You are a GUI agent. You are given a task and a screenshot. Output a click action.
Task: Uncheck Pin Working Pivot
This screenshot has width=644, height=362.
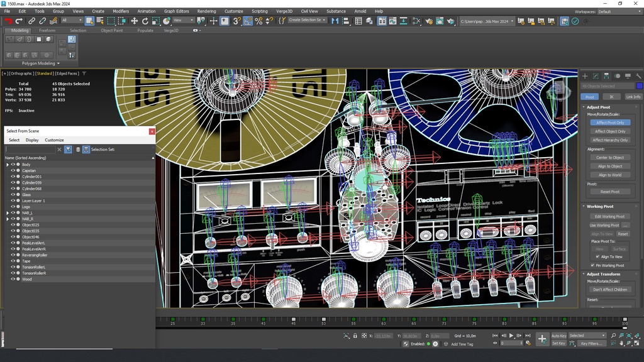[592, 265]
